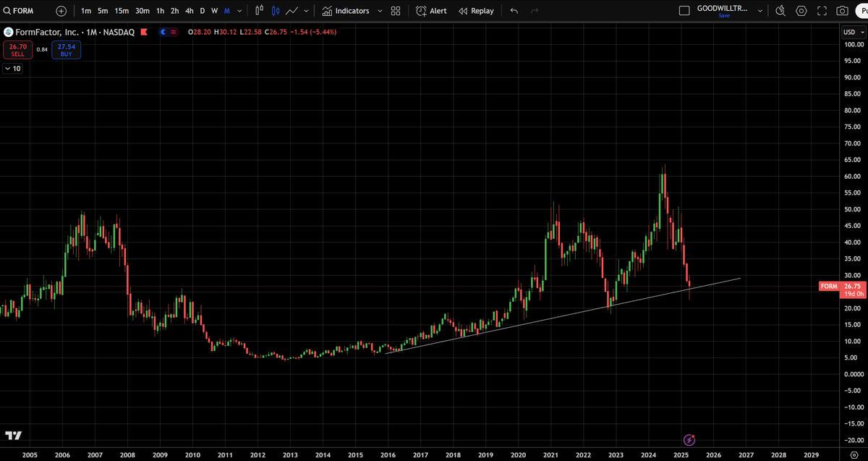This screenshot has width=868, height=461.
Task: Undo the last chart action
Action: pyautogui.click(x=514, y=11)
